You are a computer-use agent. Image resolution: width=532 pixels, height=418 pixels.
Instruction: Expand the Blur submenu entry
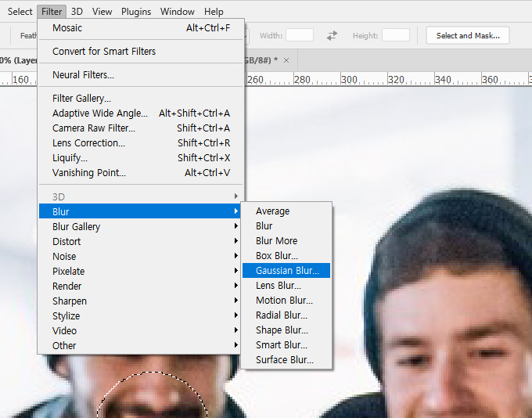click(140, 211)
